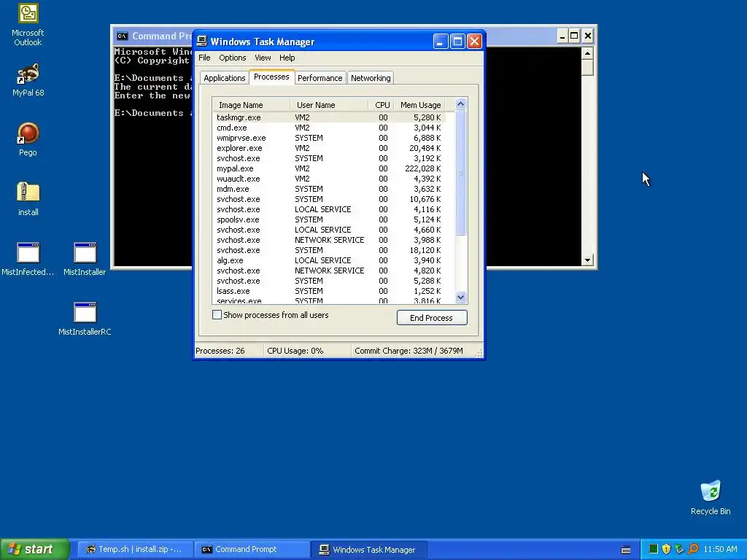
Task: Open the Options menu
Action: 233,58
